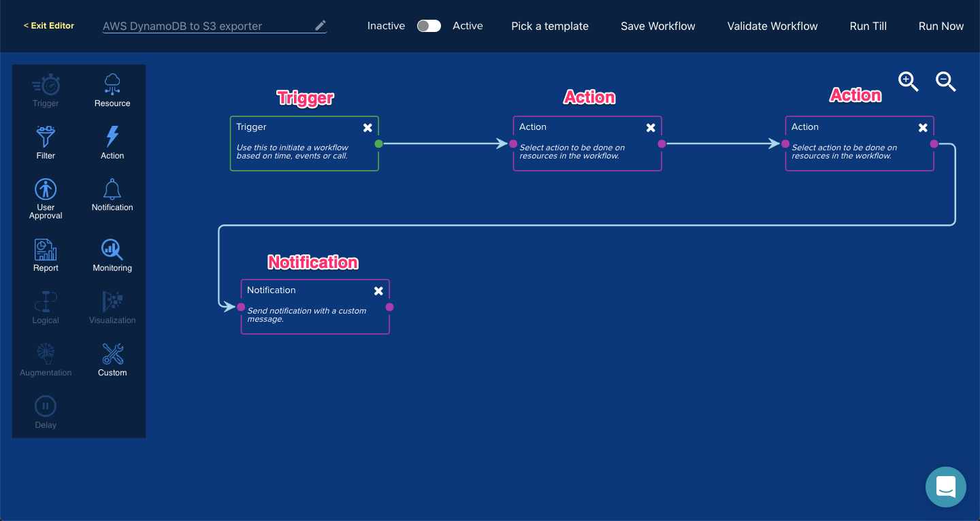This screenshot has width=980, height=521.
Task: Click the 'Active' label text
Action: (468, 26)
